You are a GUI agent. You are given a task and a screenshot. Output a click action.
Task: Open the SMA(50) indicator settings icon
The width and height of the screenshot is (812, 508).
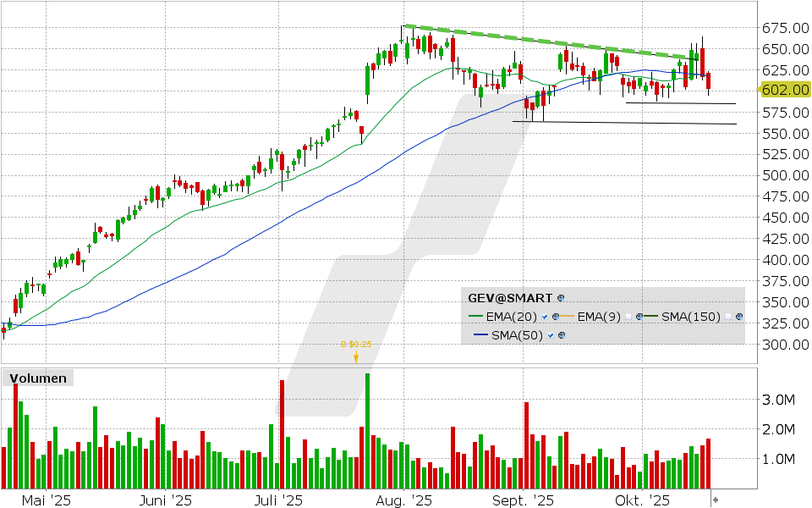pos(560,336)
